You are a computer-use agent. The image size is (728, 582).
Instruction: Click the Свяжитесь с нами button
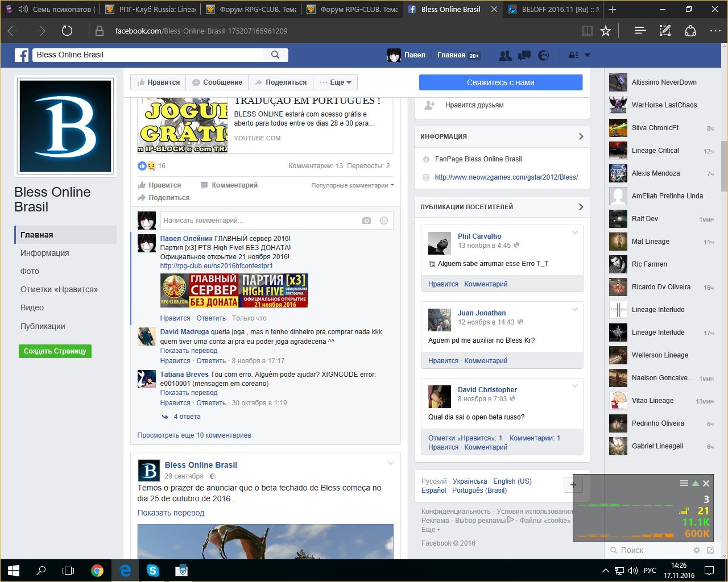(x=500, y=82)
